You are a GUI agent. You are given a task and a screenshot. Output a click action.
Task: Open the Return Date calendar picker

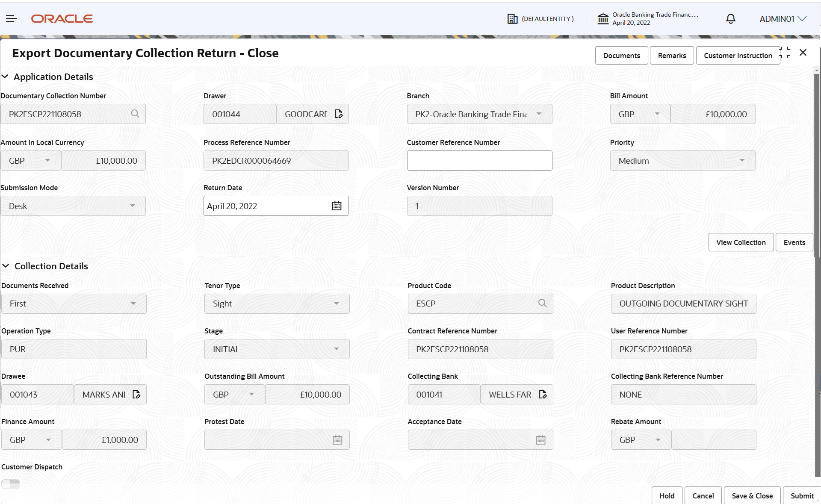(337, 206)
